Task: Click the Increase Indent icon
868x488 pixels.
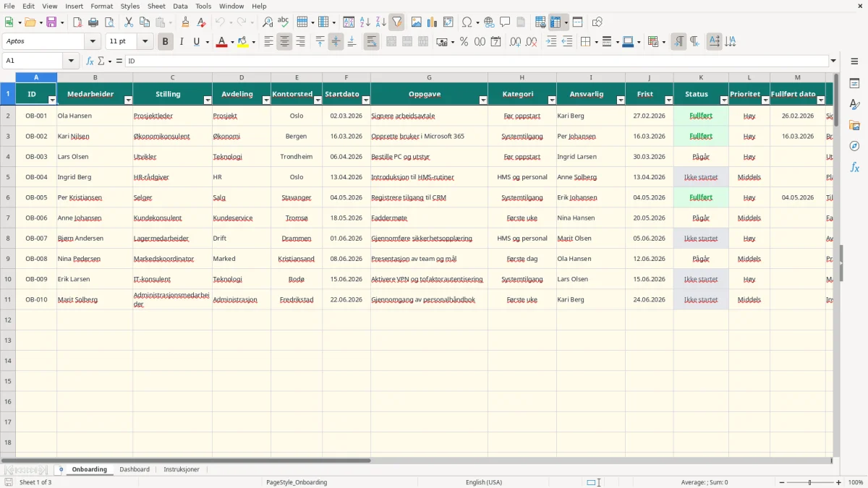Action: (x=551, y=42)
